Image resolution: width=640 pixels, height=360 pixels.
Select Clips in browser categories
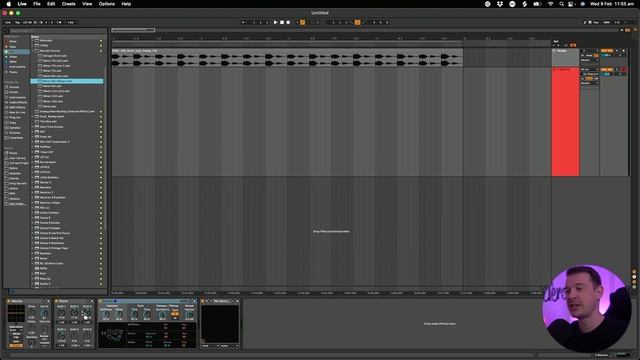click(13, 122)
